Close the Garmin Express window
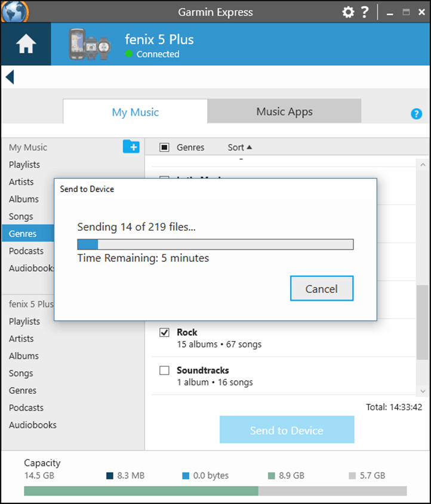 (x=421, y=12)
